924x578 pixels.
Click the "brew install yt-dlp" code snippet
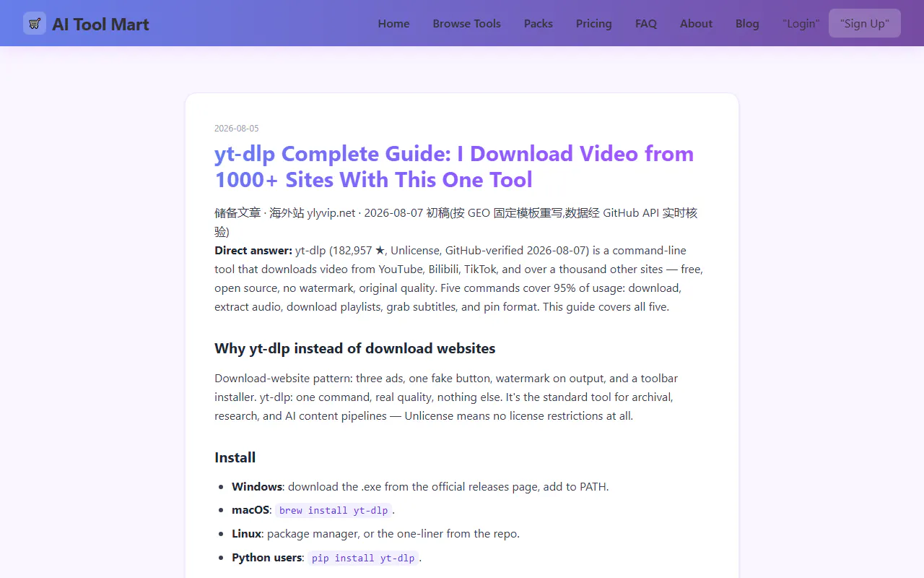coord(334,510)
